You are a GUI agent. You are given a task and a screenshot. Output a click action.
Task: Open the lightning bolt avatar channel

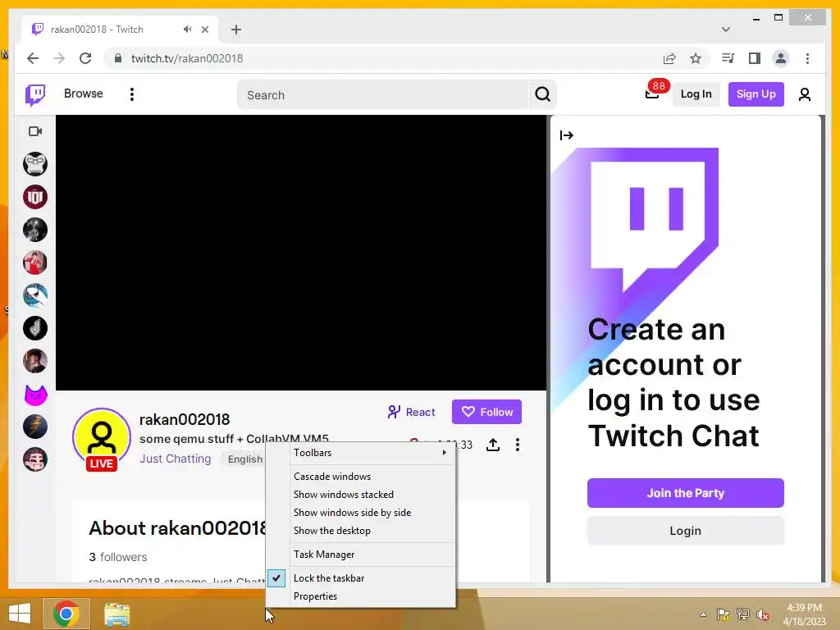(35, 427)
